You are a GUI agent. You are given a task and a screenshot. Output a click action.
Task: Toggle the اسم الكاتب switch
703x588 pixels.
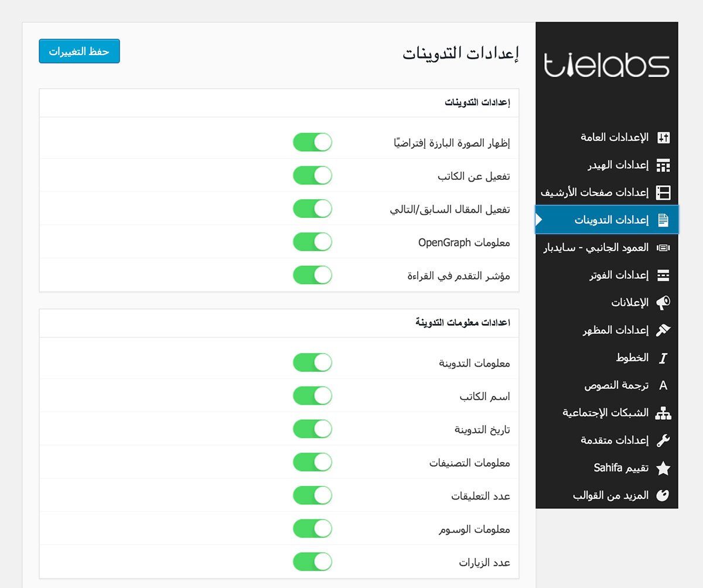click(x=312, y=396)
